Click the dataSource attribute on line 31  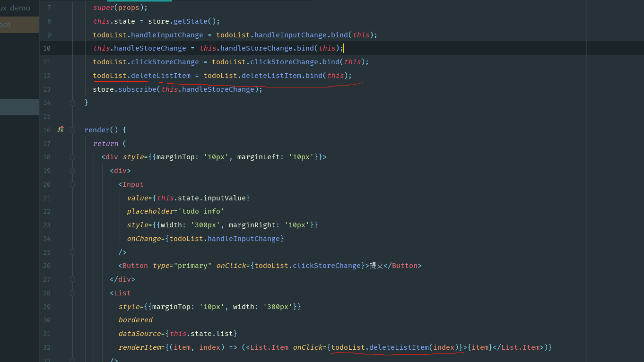click(139, 334)
